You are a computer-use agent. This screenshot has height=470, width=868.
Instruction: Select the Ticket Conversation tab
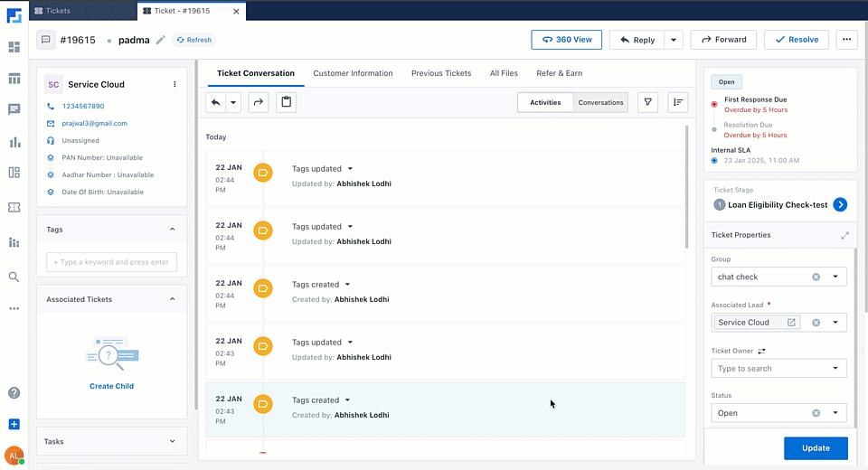click(256, 73)
